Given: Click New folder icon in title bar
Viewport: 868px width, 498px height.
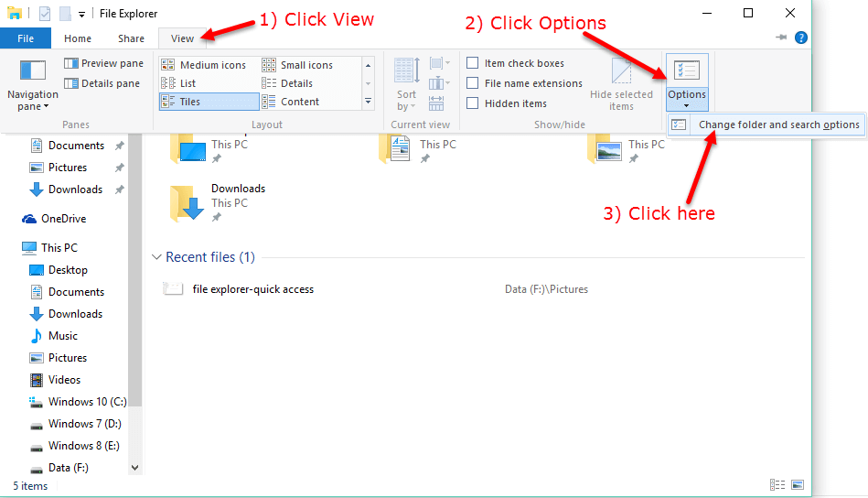Looking at the screenshot, I should pos(65,14).
